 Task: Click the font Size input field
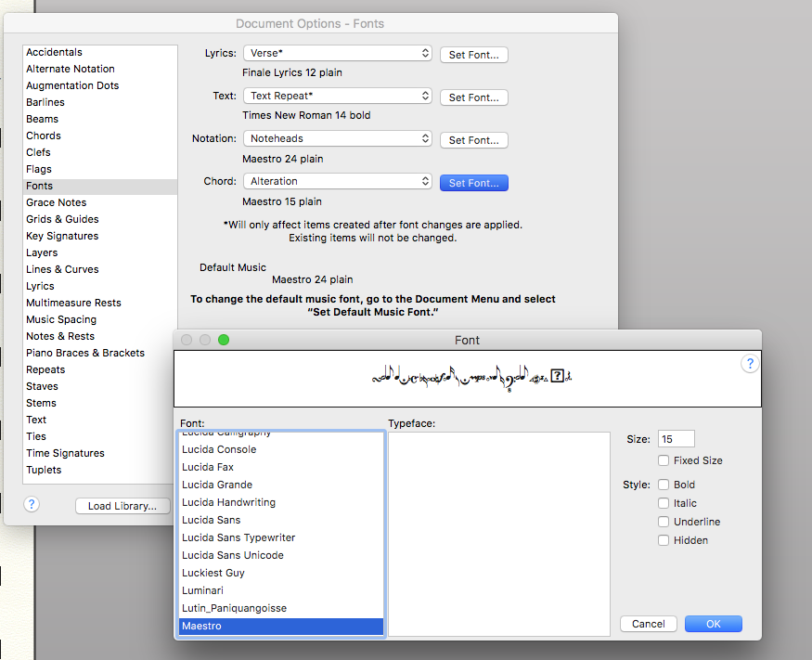(x=676, y=439)
